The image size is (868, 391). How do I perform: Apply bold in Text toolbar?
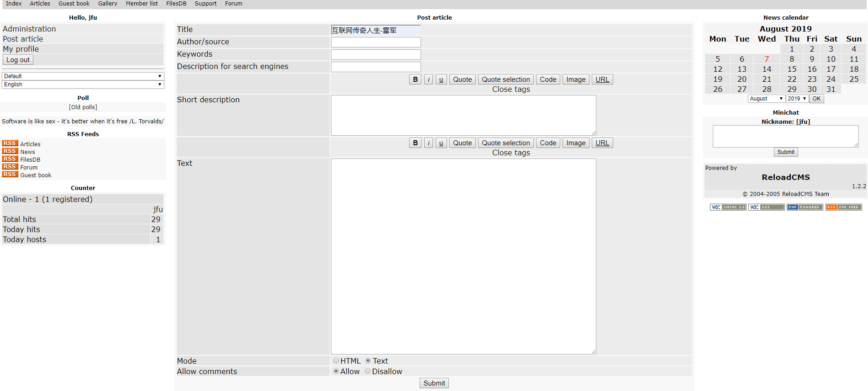click(x=415, y=143)
